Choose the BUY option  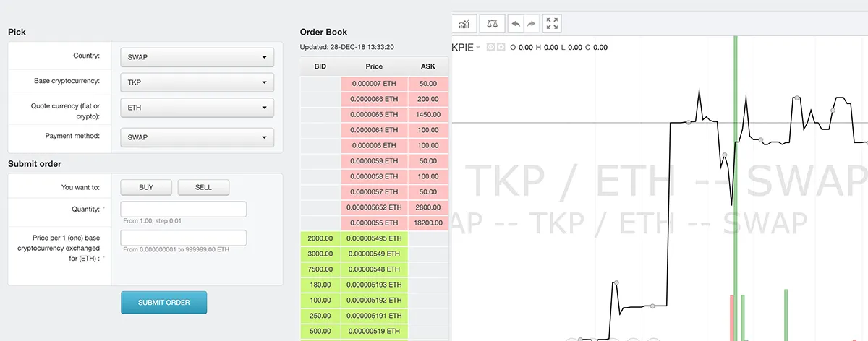click(x=146, y=187)
